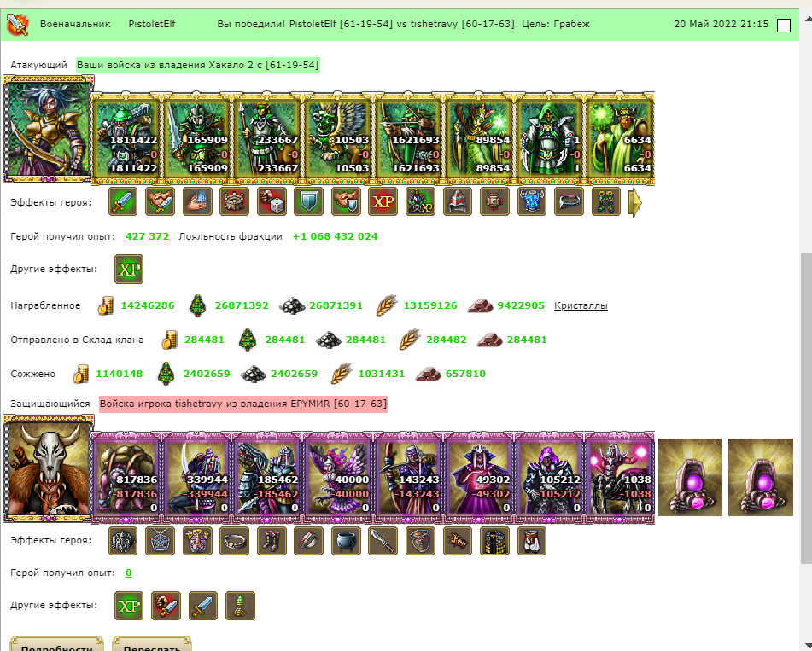
Task: Open the Кристаллы link
Action: click(x=581, y=305)
